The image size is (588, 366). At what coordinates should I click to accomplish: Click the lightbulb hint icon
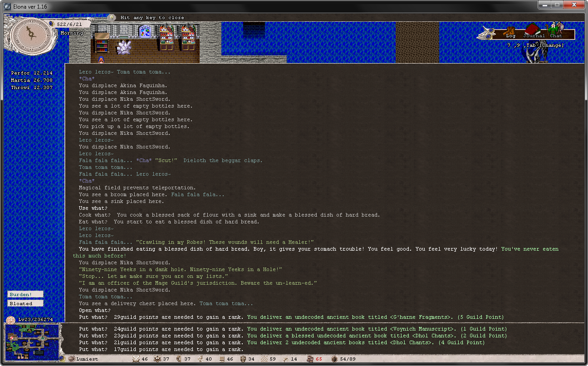112,17
